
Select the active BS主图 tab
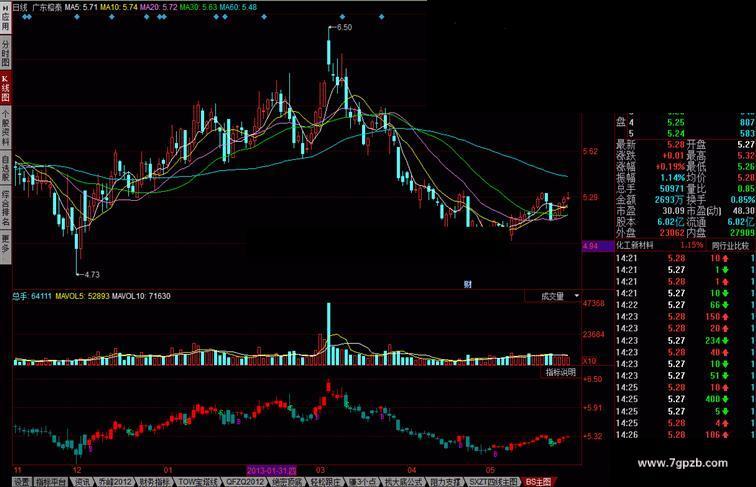click(538, 482)
